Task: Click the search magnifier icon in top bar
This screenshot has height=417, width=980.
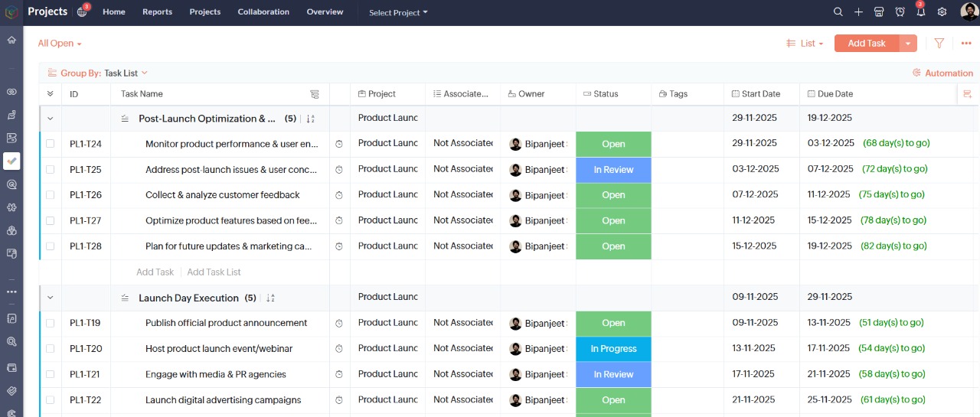Action: coord(838,12)
